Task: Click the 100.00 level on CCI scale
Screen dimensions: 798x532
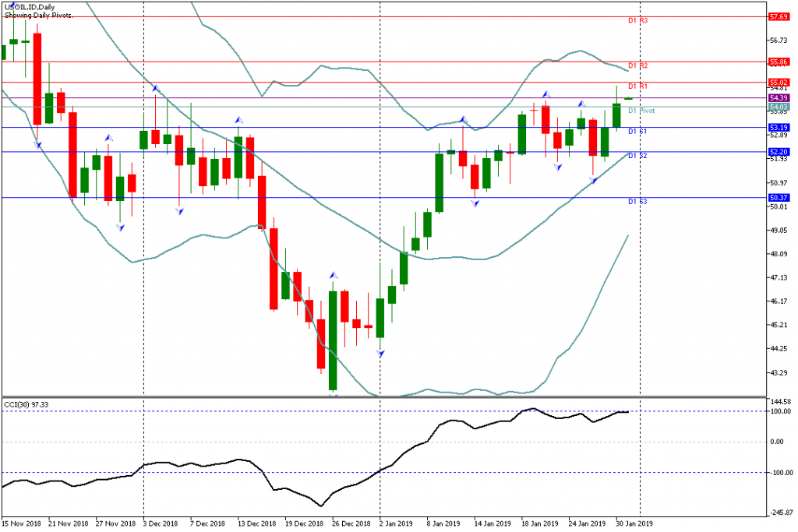Action: (779, 411)
